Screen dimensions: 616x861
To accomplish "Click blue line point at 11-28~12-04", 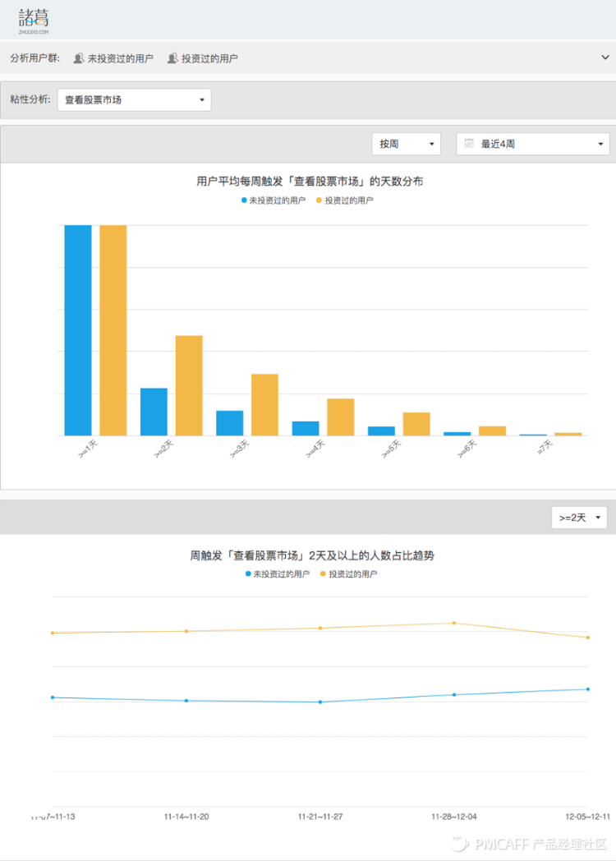I will coord(454,694).
